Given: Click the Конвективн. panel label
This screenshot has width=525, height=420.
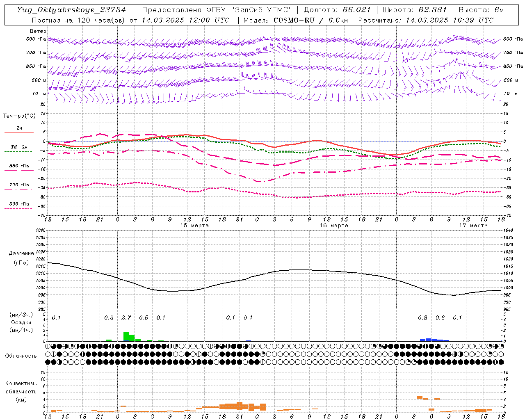Looking at the screenshot, I should [x=21, y=383].
